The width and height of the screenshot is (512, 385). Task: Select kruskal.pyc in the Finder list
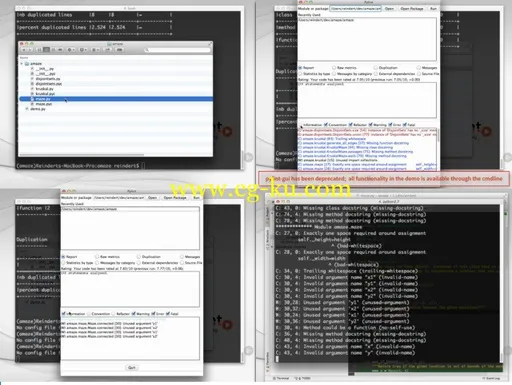click(x=45, y=94)
